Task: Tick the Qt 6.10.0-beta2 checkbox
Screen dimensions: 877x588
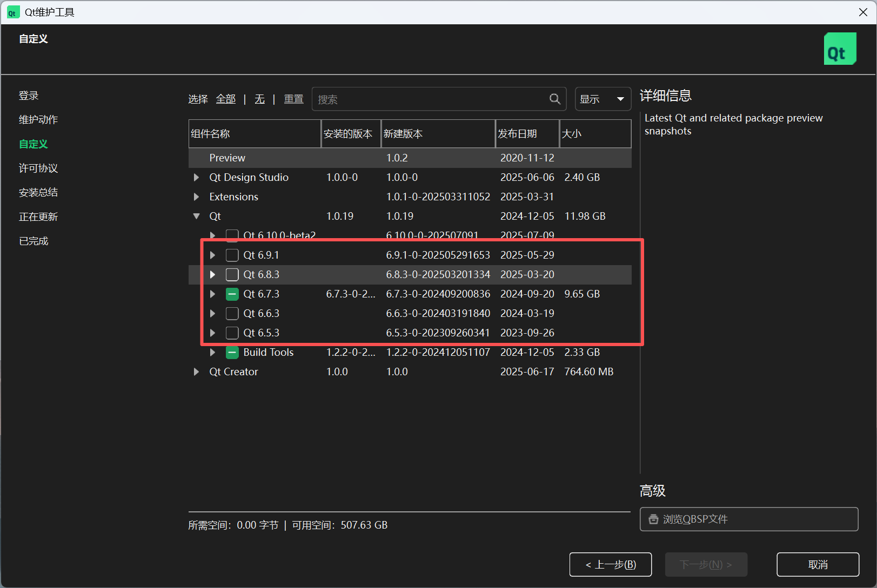Action: [x=232, y=235]
